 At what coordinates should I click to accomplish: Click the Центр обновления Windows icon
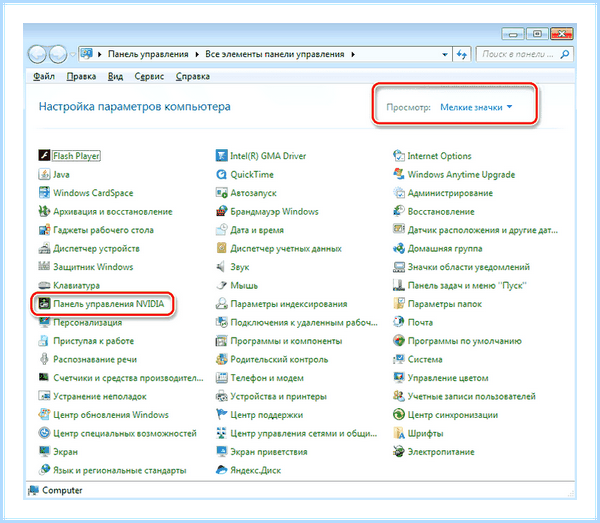tap(44, 415)
